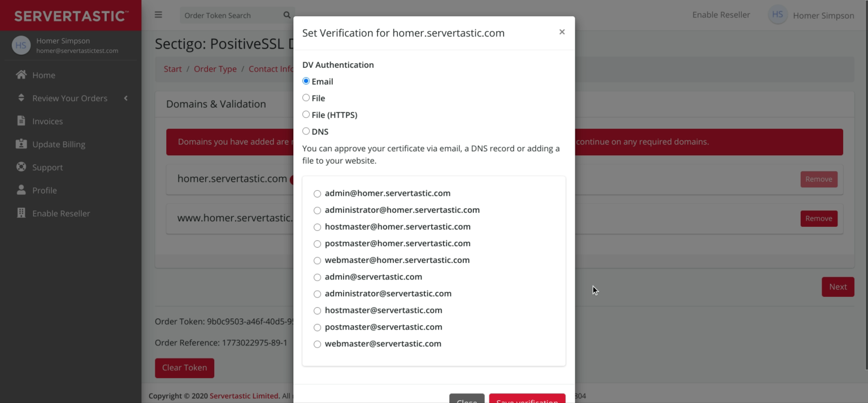Choose hostmaster@servertastic.com
Image resolution: width=868 pixels, height=403 pixels.
click(x=317, y=310)
